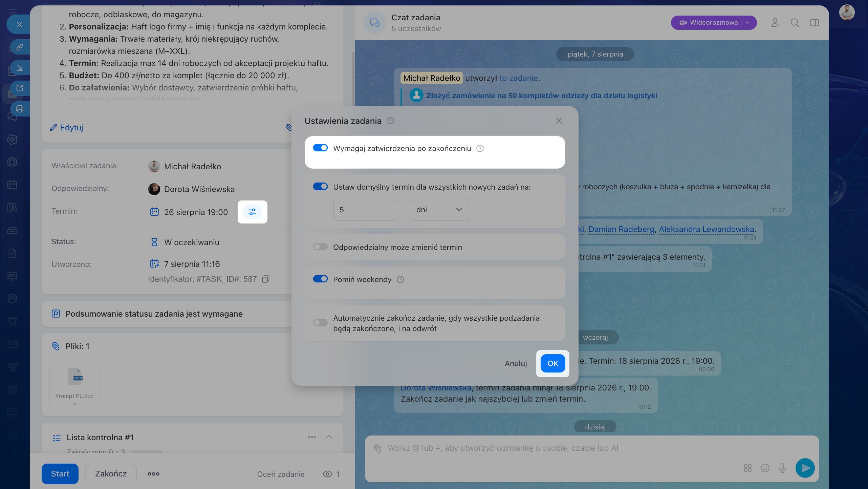The image size is (868, 489).
Task: Click the calendar icon beside the Termin date
Action: (154, 212)
